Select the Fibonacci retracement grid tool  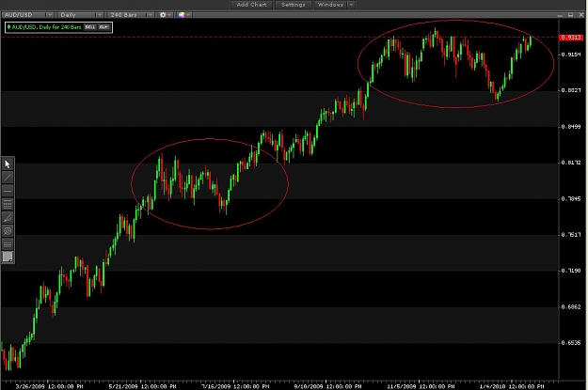point(8,205)
